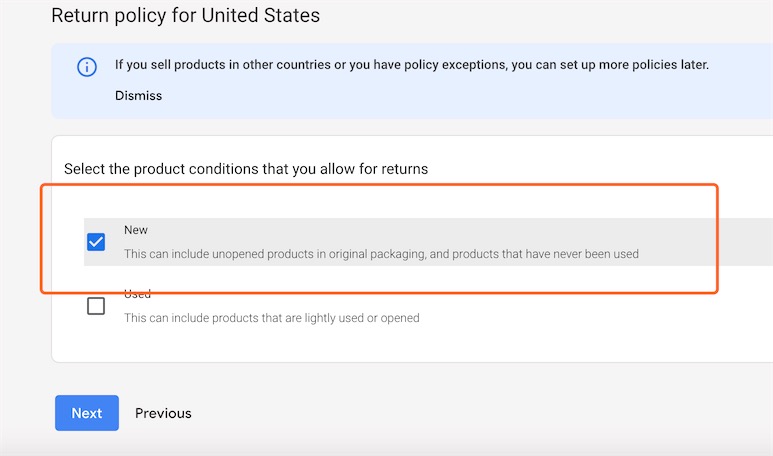Check the Used product condition checkbox
The height and width of the screenshot is (456, 773).
96,306
